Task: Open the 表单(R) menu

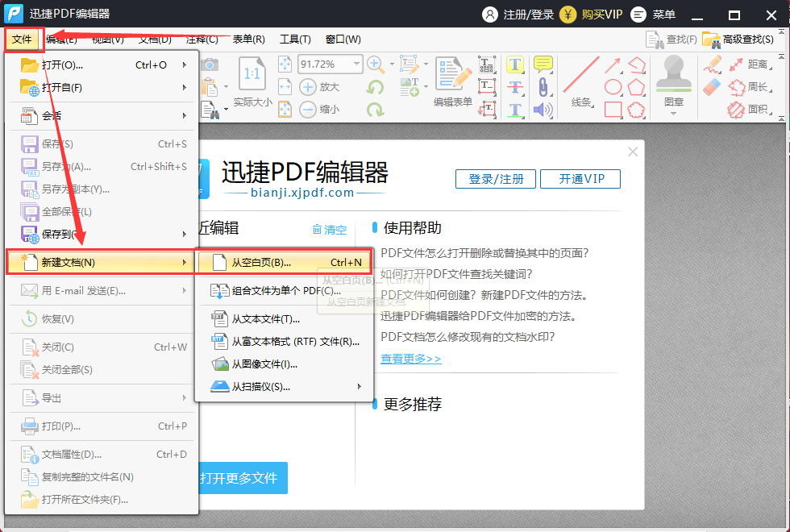Action: coord(248,39)
